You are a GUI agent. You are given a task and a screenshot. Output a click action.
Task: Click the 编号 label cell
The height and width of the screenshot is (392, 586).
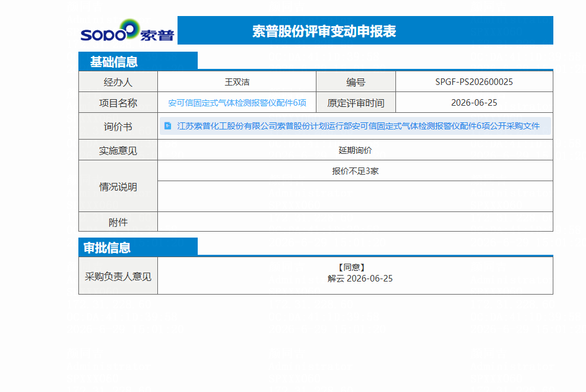click(356, 82)
